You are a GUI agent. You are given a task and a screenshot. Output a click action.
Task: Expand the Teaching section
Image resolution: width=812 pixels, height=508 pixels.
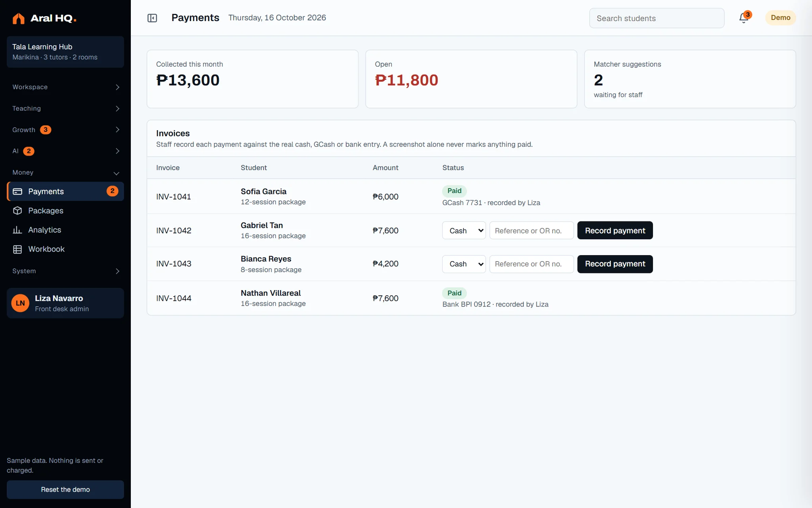click(65, 108)
